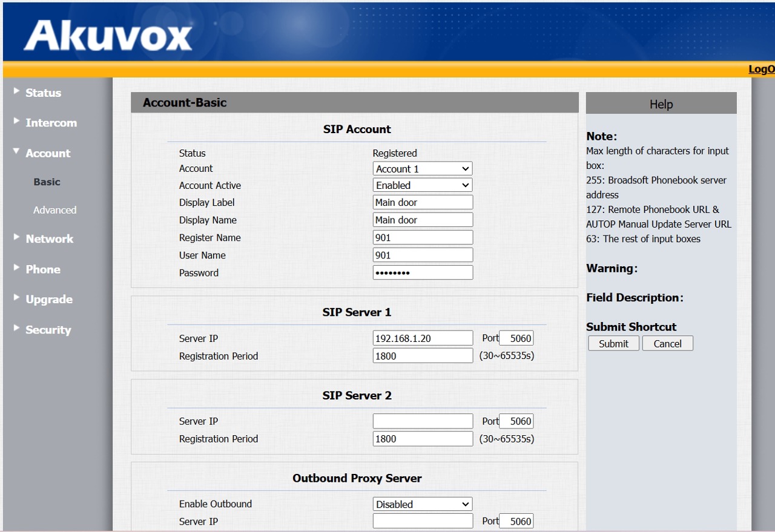Open the Account number dropdown
This screenshot has width=775, height=532.
tap(422, 169)
